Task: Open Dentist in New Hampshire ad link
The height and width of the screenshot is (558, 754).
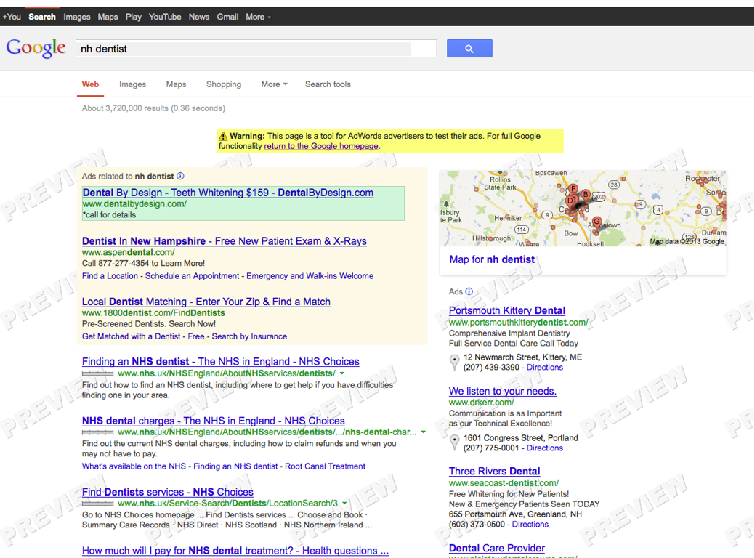Action: [x=224, y=241]
